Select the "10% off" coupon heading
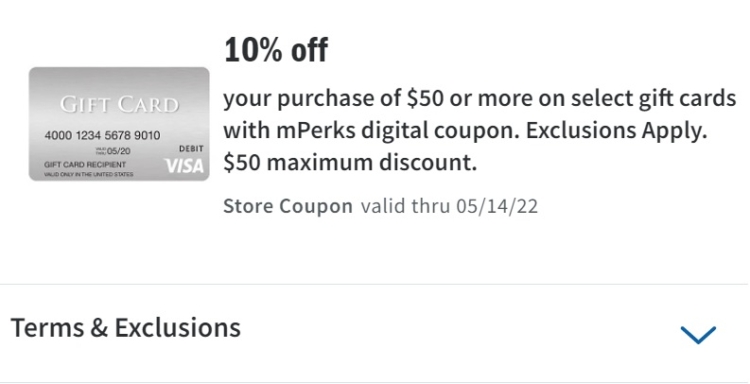The width and height of the screenshot is (750, 384). pos(276,50)
